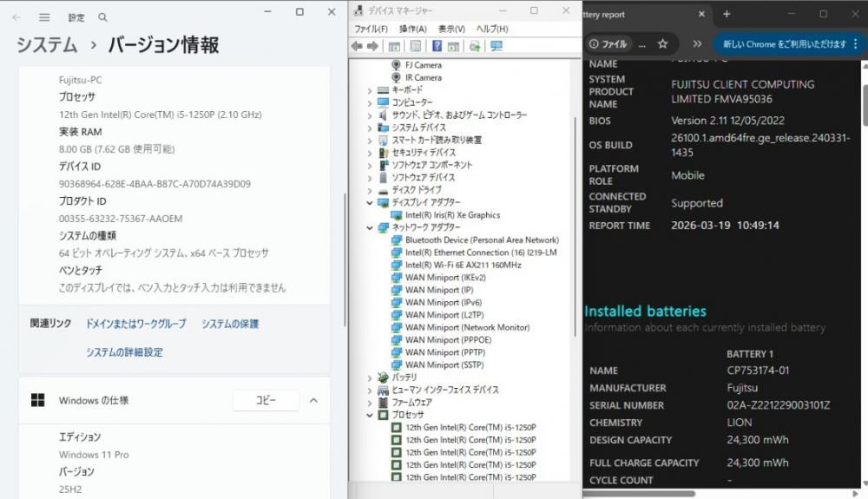This screenshot has width=868, height=499.
Task: Click Device Manager help toolbar icon
Action: pos(437,47)
